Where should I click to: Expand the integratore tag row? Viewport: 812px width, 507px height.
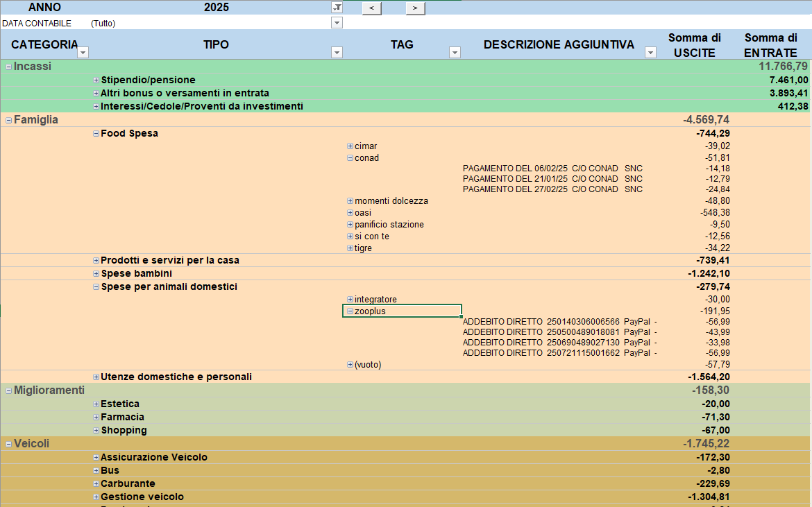coord(350,300)
